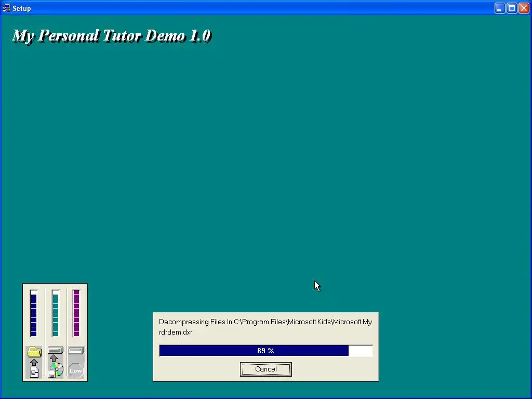Click the drive icon above the CD
The image size is (532, 399).
55,350
